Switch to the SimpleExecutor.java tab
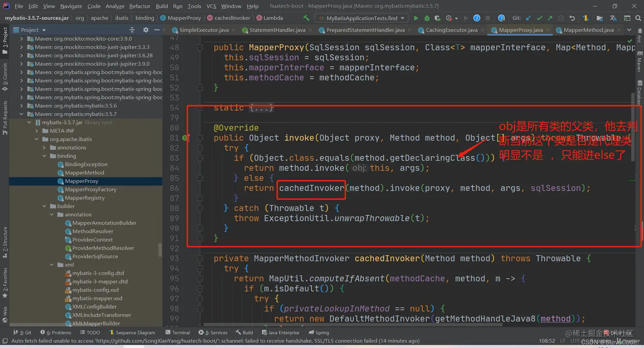 [x=204, y=30]
